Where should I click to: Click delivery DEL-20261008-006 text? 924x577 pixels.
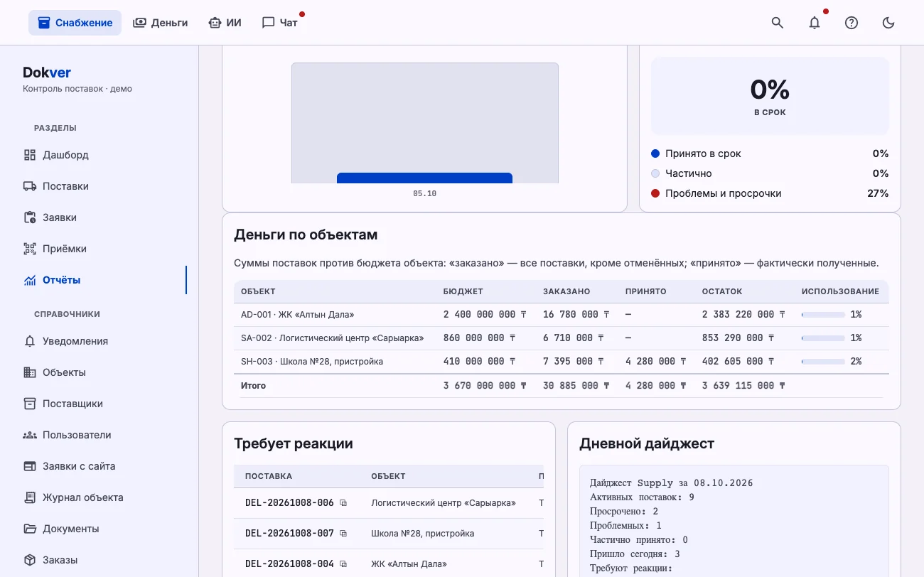[289, 503]
